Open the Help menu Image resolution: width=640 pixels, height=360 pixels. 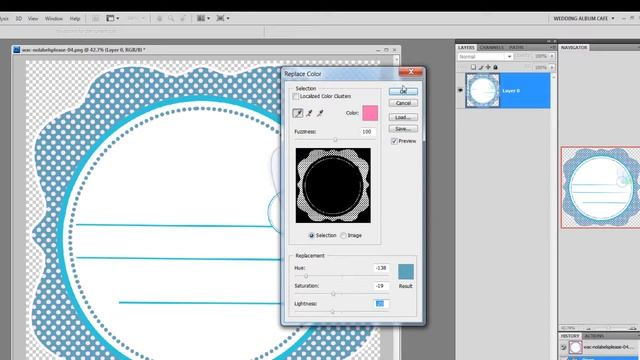[x=75, y=19]
